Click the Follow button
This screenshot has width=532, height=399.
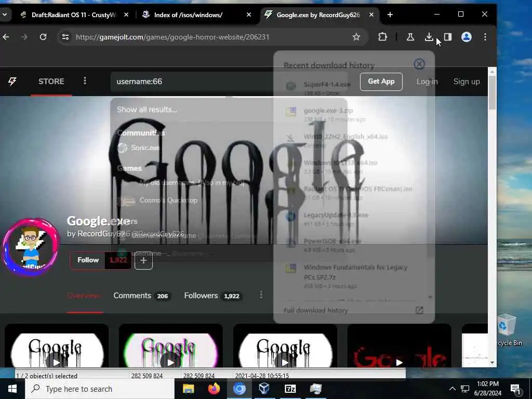coord(88,260)
